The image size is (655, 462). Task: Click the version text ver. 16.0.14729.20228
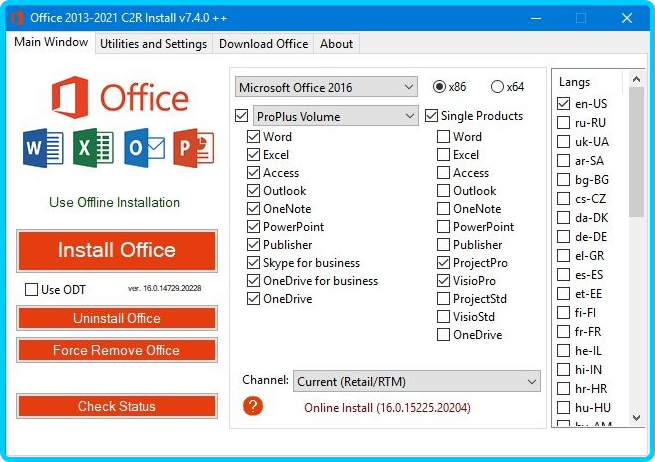(165, 288)
